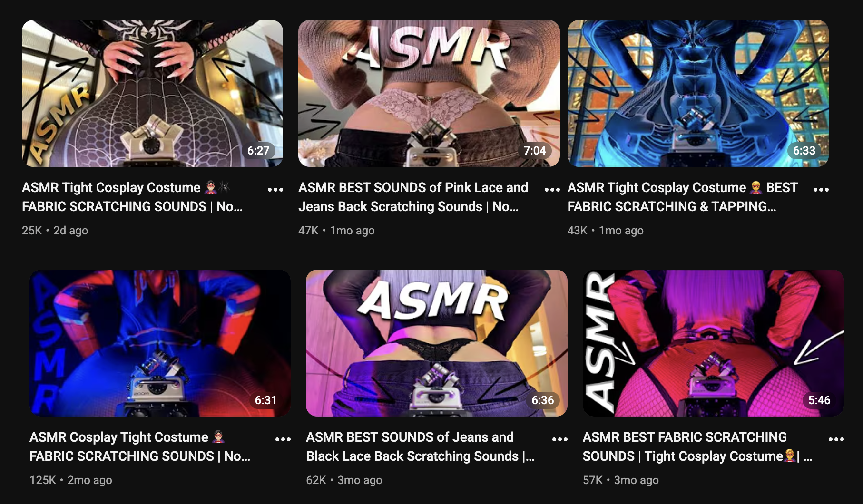Select the 6:27 duration badge
The image size is (863, 504).
(x=258, y=151)
